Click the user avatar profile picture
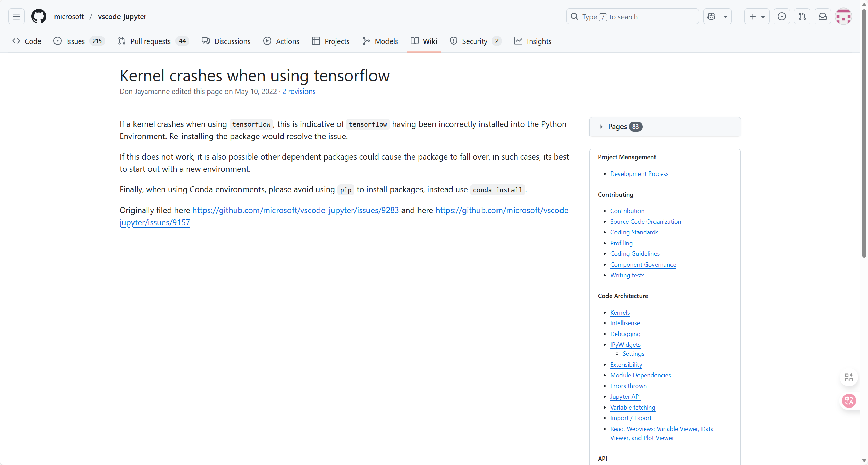Viewport: 868px width, 465px height. 843,17
